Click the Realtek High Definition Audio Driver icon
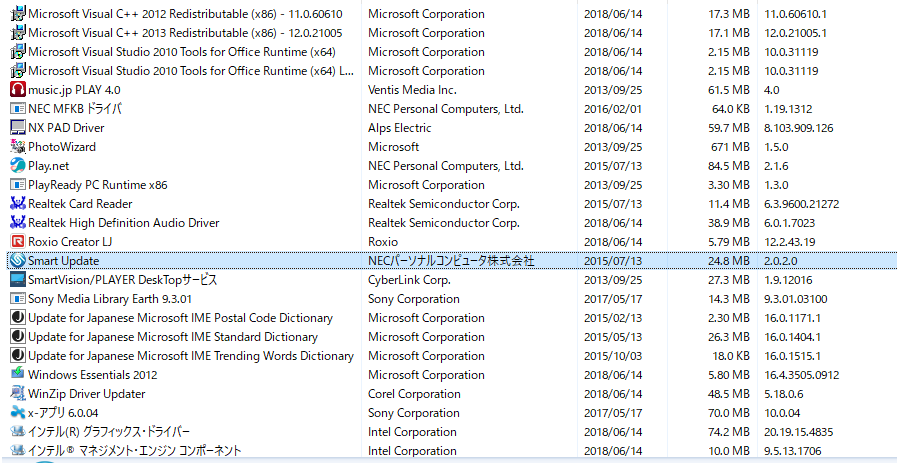 (x=18, y=223)
